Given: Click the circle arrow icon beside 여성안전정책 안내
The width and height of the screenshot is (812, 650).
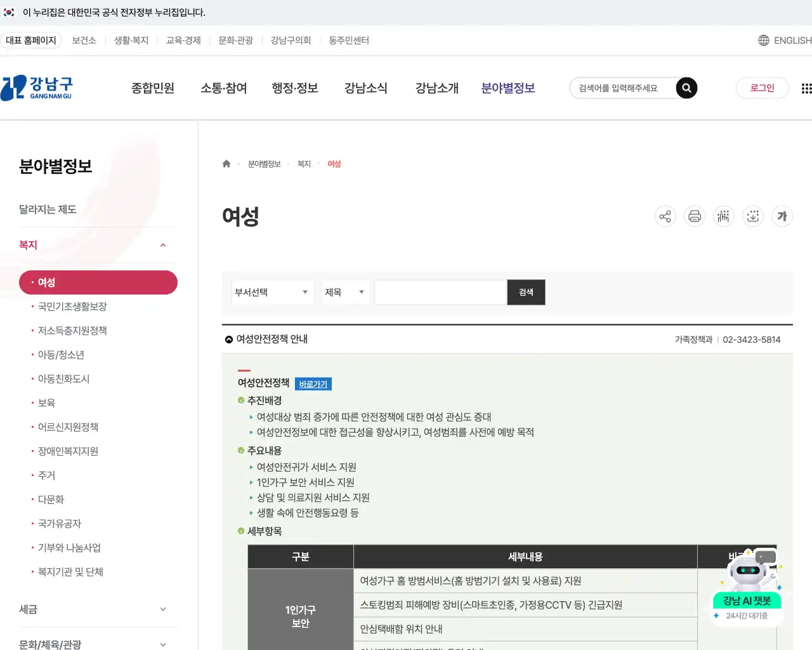Looking at the screenshot, I should click(229, 340).
